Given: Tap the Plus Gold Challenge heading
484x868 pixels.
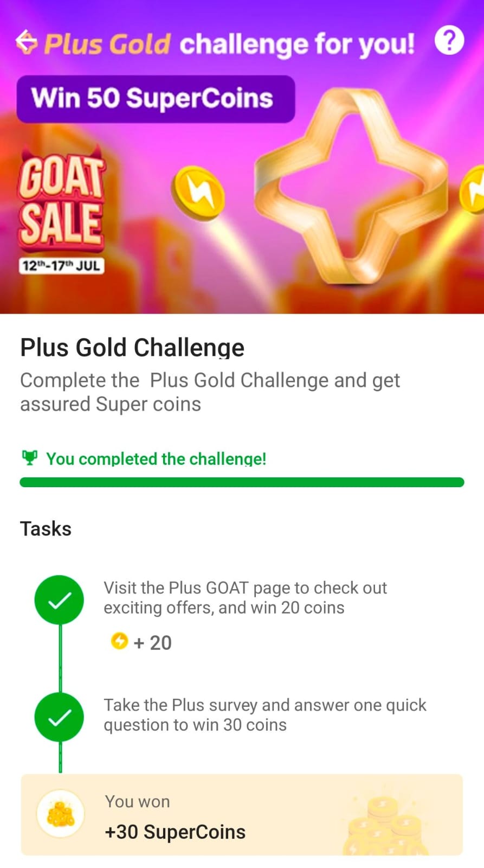Looking at the screenshot, I should click(132, 348).
